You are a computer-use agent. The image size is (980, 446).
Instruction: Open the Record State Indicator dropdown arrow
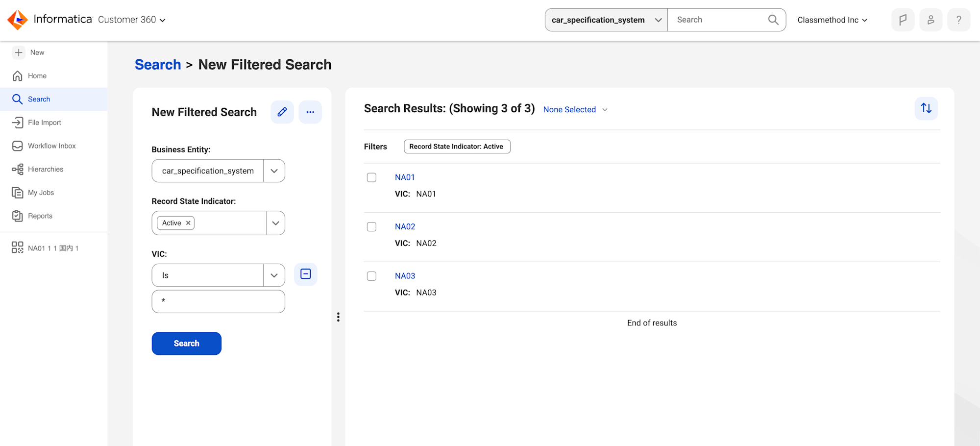(x=276, y=223)
